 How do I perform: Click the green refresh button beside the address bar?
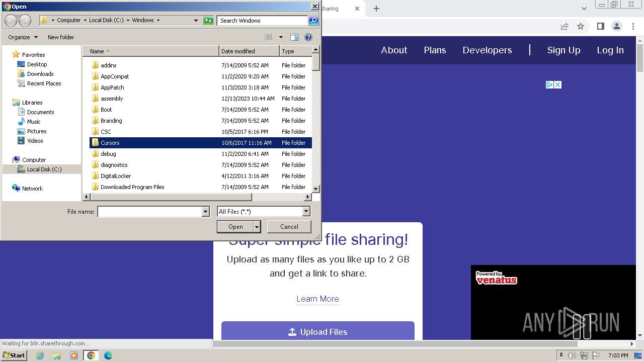(208, 21)
